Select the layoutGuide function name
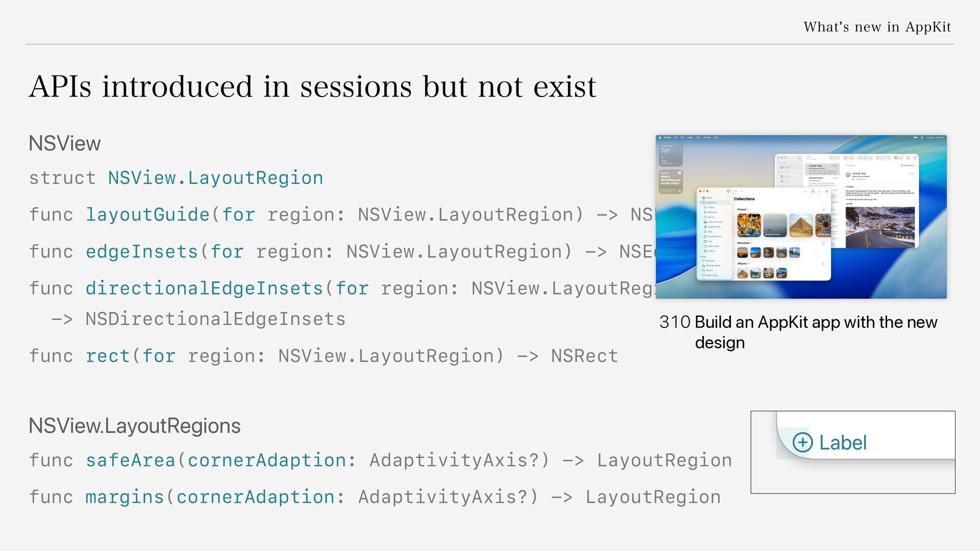Viewport: 980px width, 551px height. (148, 215)
